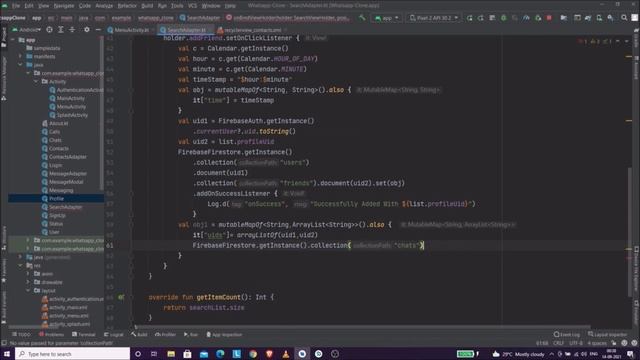Expand the drawable folder
This screenshot has height=360, width=640.
pyautogui.click(x=28, y=282)
